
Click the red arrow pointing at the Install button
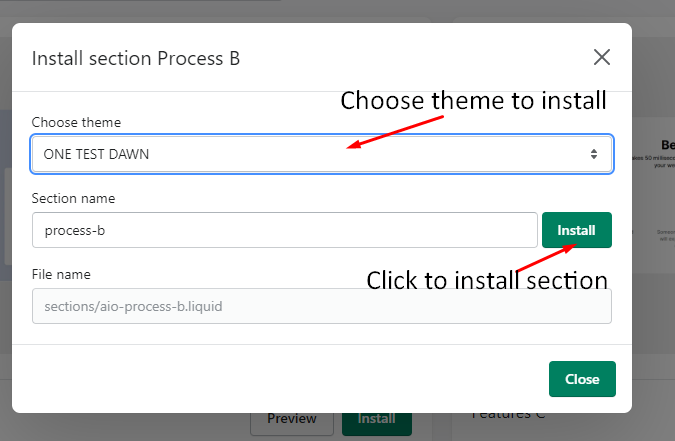coord(546,258)
